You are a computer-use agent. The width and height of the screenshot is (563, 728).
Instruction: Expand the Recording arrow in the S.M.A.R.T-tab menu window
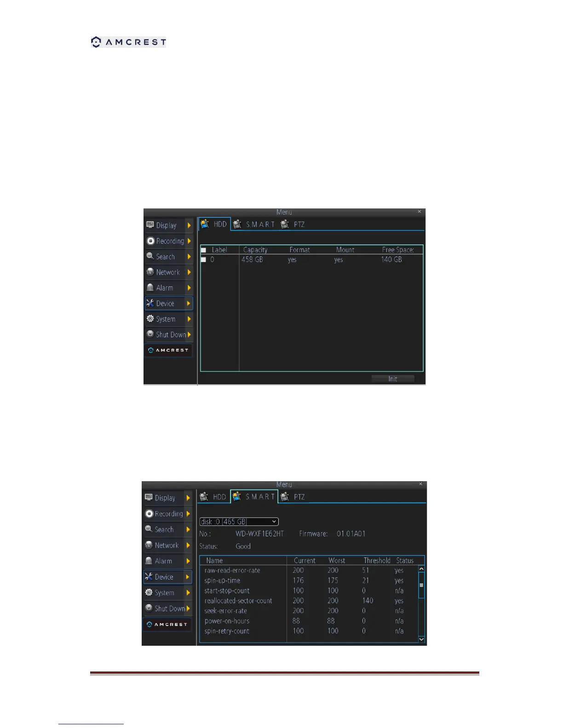tap(188, 514)
